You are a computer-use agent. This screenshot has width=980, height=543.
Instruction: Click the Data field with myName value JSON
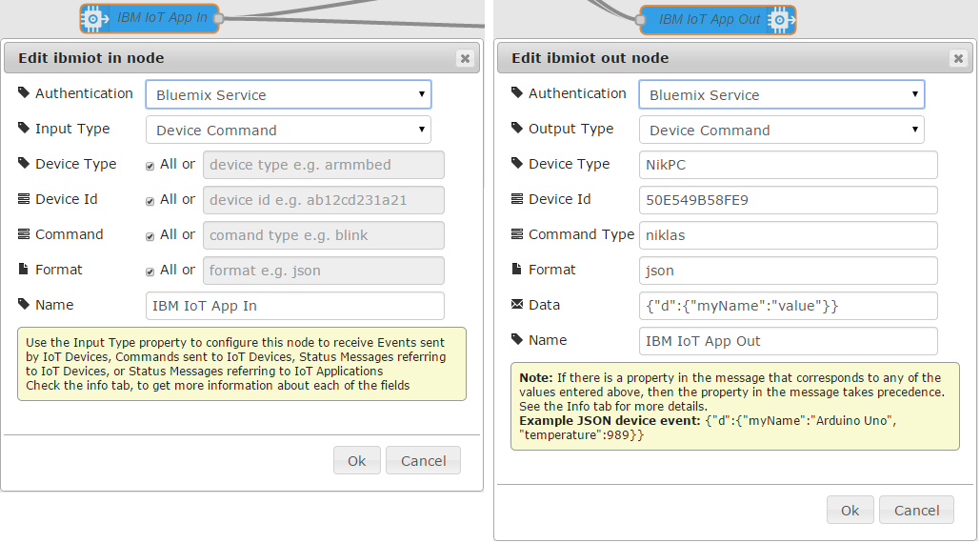(x=789, y=306)
